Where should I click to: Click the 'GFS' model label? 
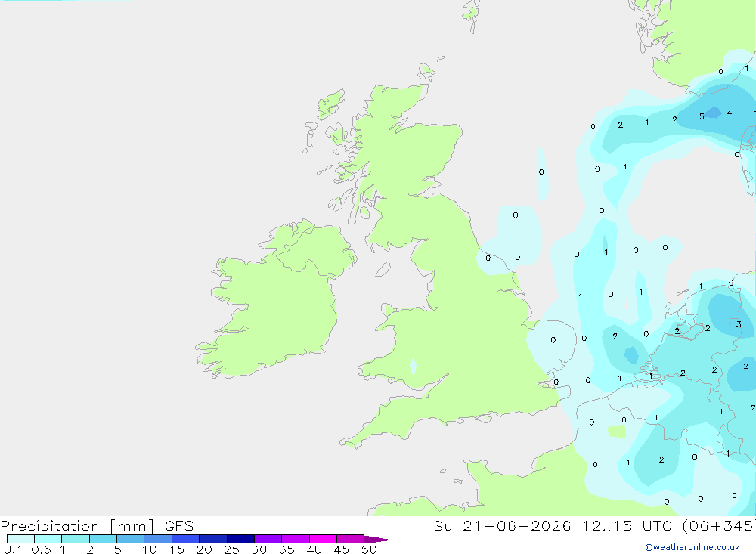179,526
